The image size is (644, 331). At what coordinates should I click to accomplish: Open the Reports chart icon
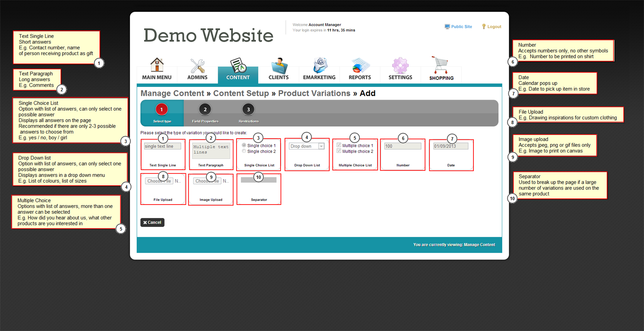click(360, 66)
